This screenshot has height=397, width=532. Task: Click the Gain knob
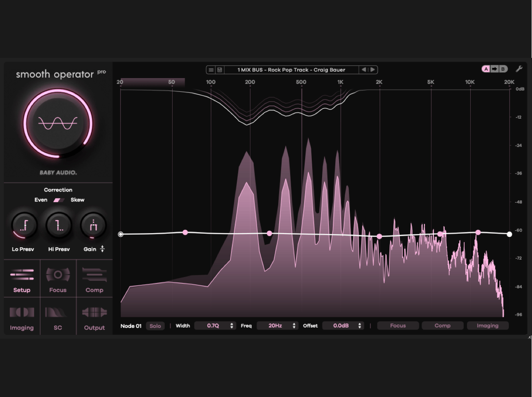point(94,225)
